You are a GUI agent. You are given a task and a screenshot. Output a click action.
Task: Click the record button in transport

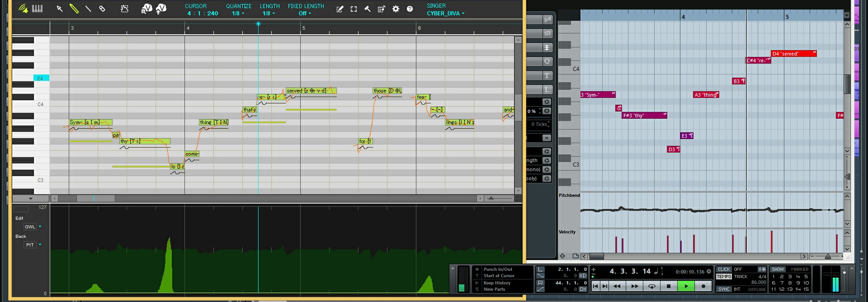click(x=703, y=286)
